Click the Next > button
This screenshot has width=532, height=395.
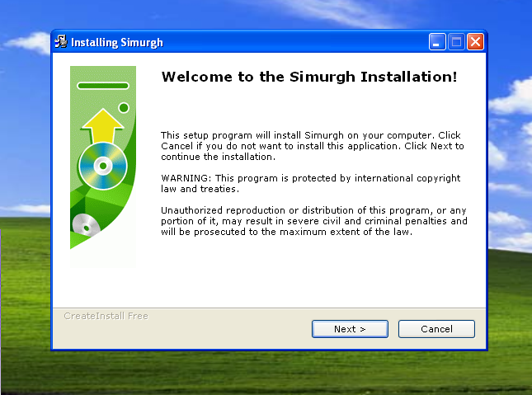click(349, 329)
